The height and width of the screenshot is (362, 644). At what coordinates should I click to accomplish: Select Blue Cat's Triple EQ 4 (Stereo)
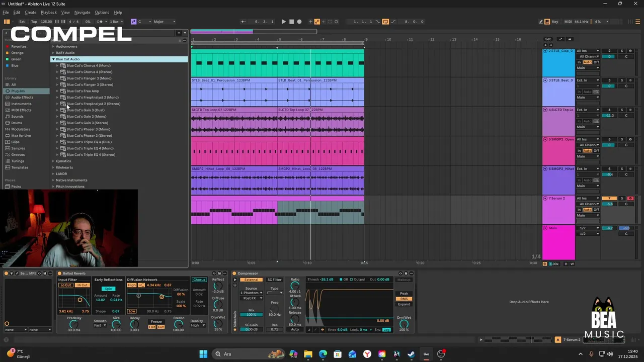coord(91,155)
